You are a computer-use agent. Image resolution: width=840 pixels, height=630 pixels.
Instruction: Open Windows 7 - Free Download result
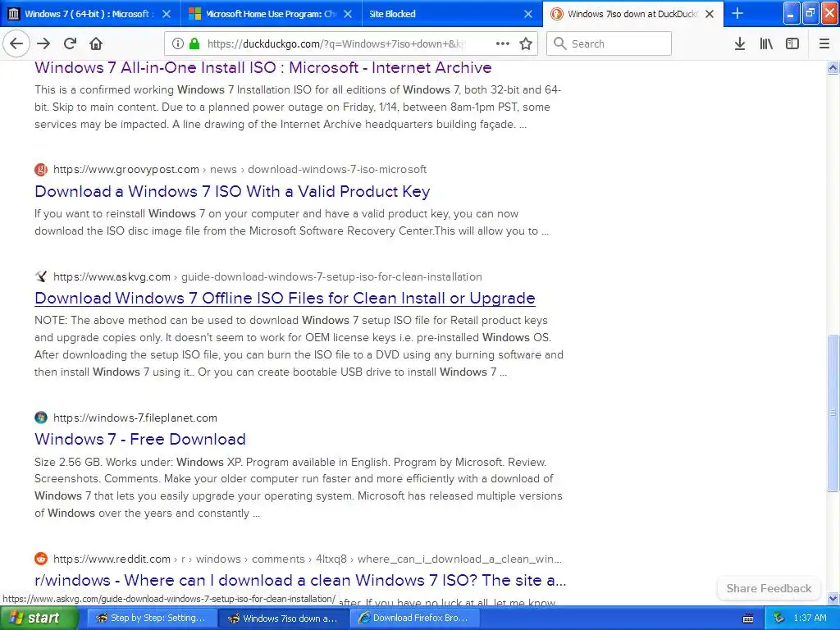[x=139, y=439]
